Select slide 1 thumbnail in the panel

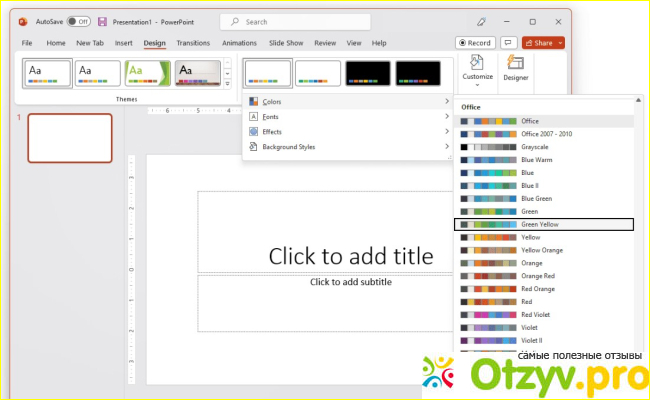coord(69,137)
